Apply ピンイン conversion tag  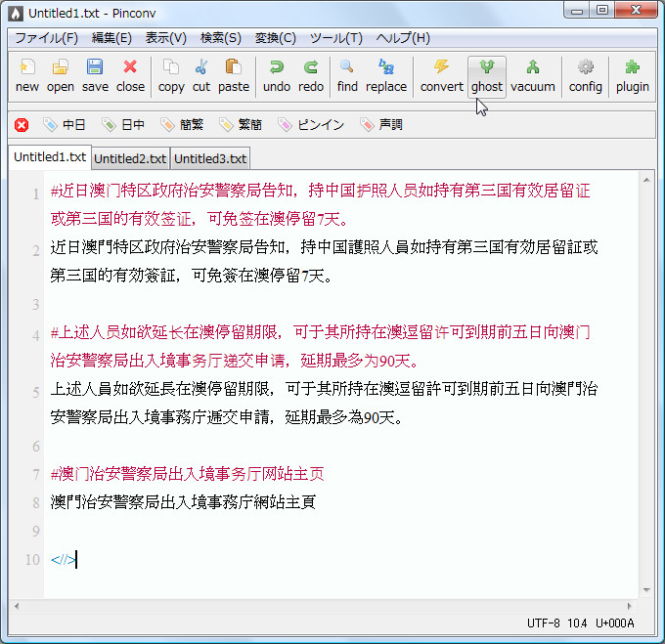click(310, 124)
